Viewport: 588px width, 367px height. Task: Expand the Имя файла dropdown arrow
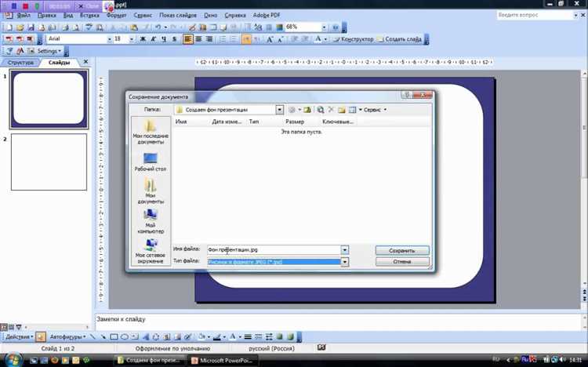[345, 250]
